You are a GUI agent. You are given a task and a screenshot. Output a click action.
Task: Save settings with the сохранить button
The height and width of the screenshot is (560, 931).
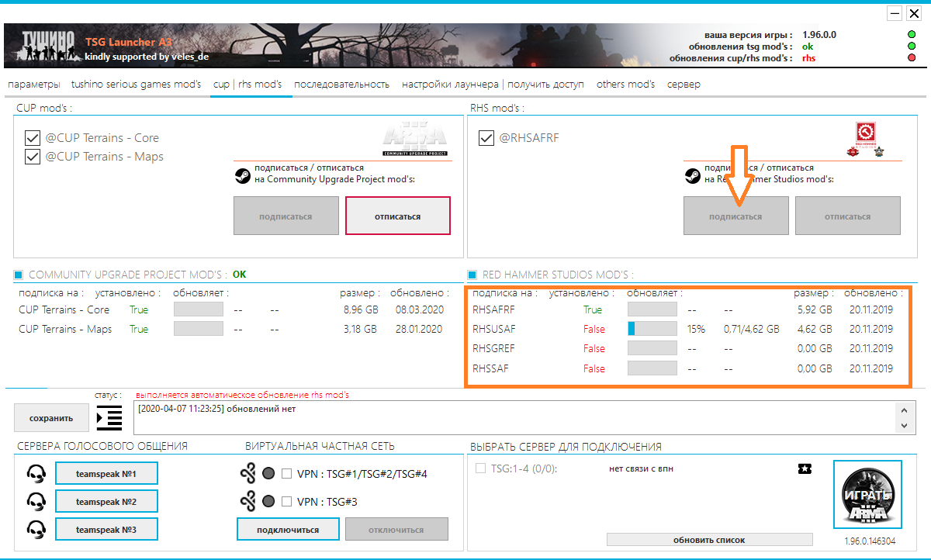point(51,418)
